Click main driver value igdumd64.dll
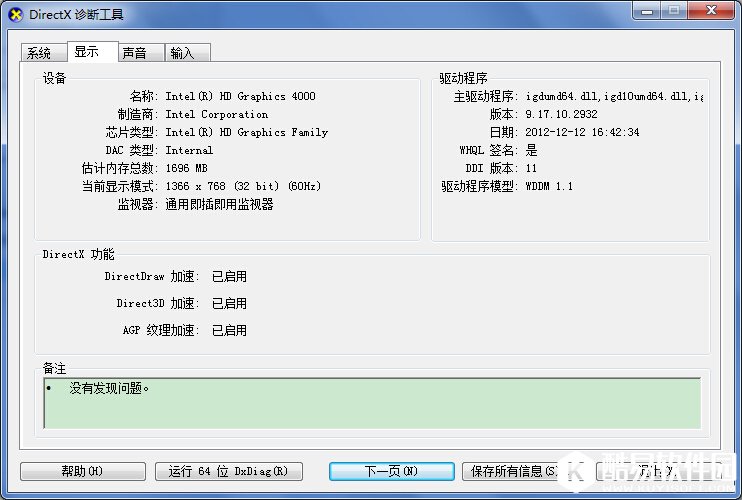 614,96
